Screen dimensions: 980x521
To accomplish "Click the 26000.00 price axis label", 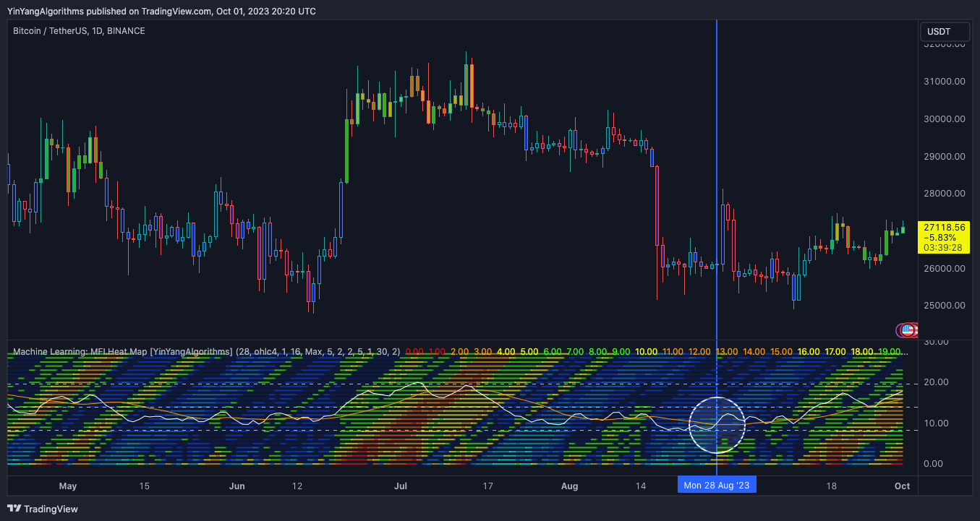I will [x=945, y=269].
